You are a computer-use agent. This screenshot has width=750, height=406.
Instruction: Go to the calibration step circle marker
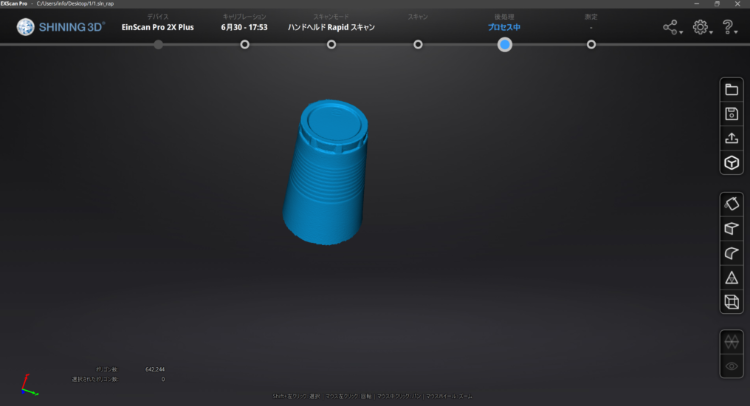click(245, 44)
